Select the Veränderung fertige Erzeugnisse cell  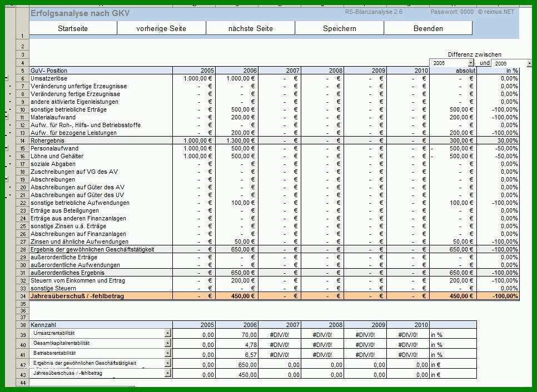click(x=101, y=94)
